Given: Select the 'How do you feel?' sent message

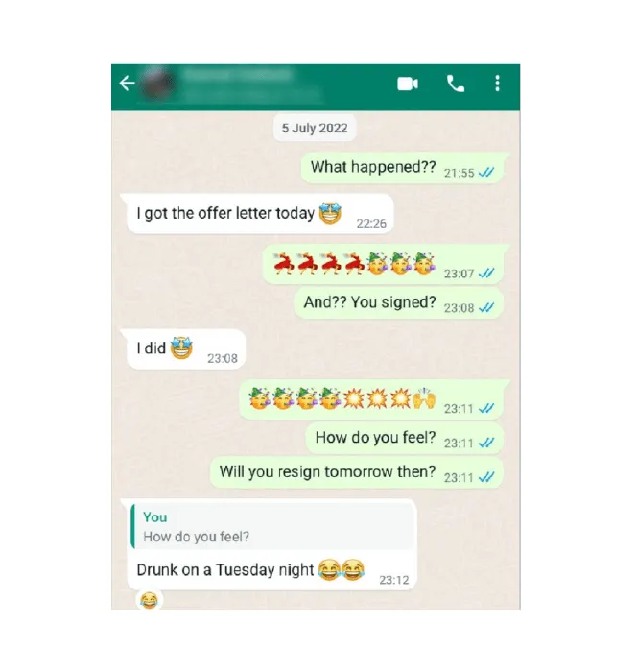Looking at the screenshot, I should point(405,439).
